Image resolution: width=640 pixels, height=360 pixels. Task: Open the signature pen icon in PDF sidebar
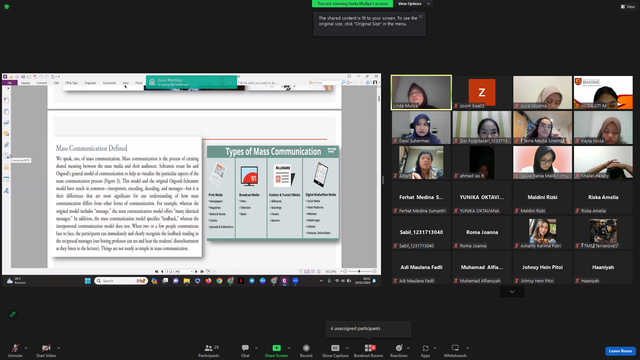(7, 191)
